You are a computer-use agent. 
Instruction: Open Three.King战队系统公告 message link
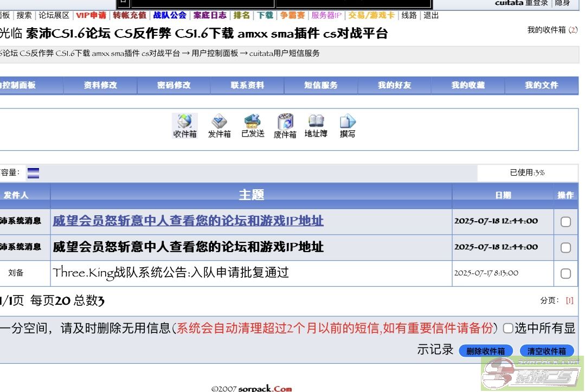point(171,273)
